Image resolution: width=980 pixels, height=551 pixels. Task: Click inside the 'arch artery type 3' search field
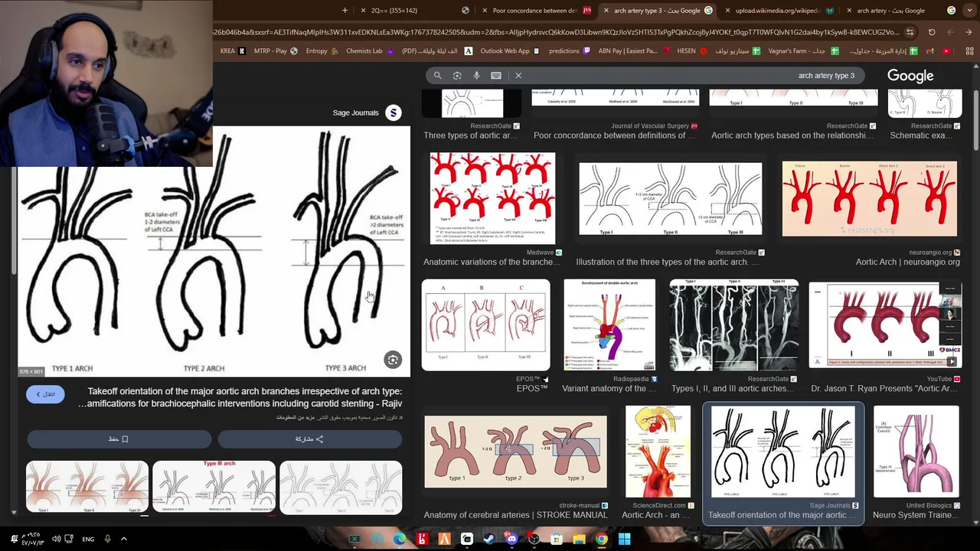(689, 76)
